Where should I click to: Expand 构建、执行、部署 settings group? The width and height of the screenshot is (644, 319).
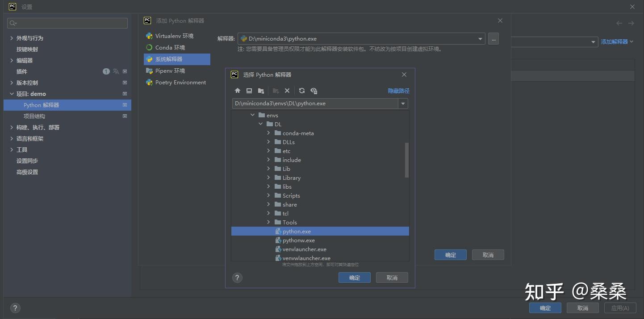pos(12,127)
